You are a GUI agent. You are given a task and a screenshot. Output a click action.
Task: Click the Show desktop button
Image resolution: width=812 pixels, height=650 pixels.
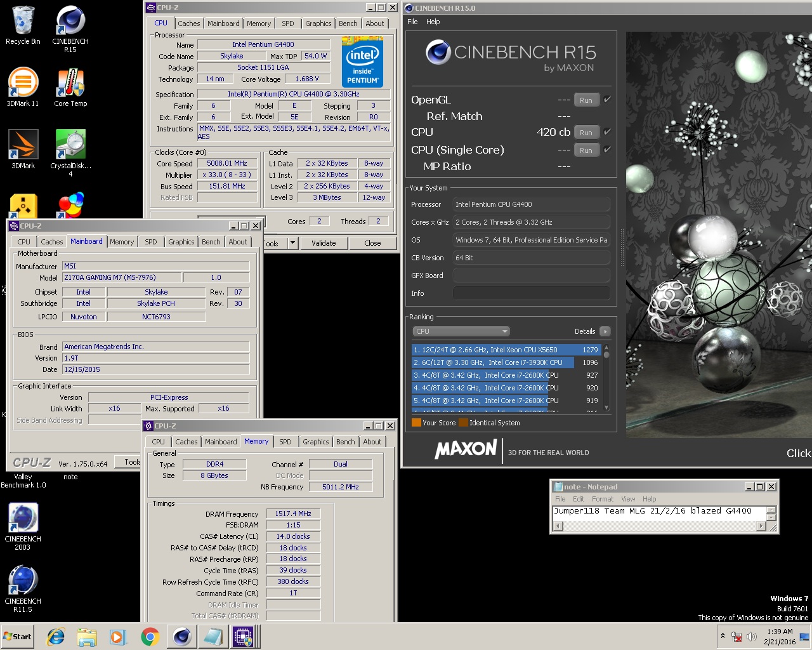(x=804, y=637)
